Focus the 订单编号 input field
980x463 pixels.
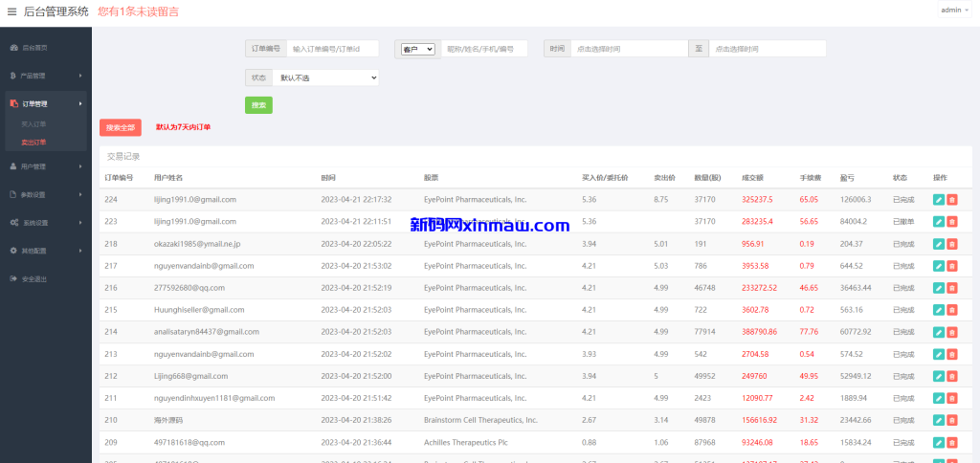[x=332, y=49]
